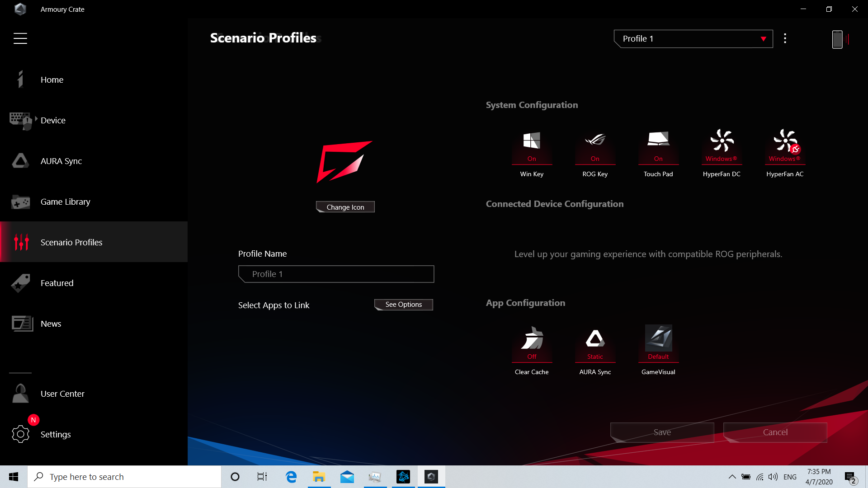The image size is (868, 488).
Task: Toggle the Win Key setting
Action: 532,154
